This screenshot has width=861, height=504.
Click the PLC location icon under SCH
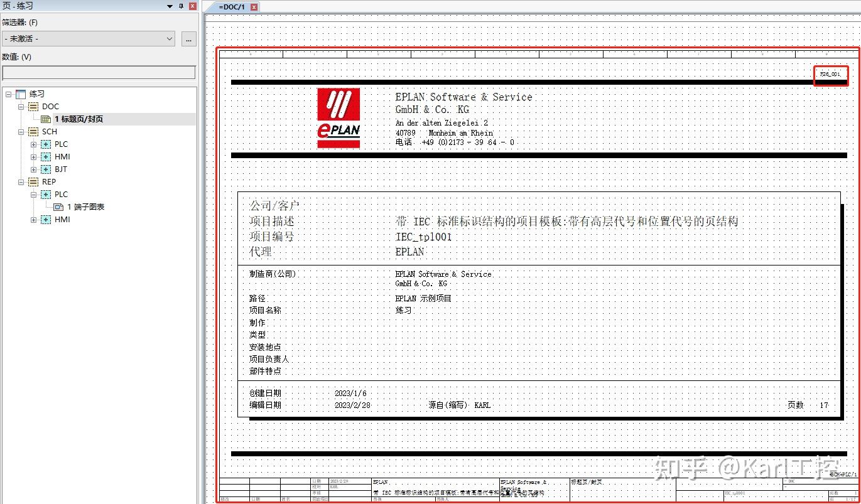coord(46,144)
